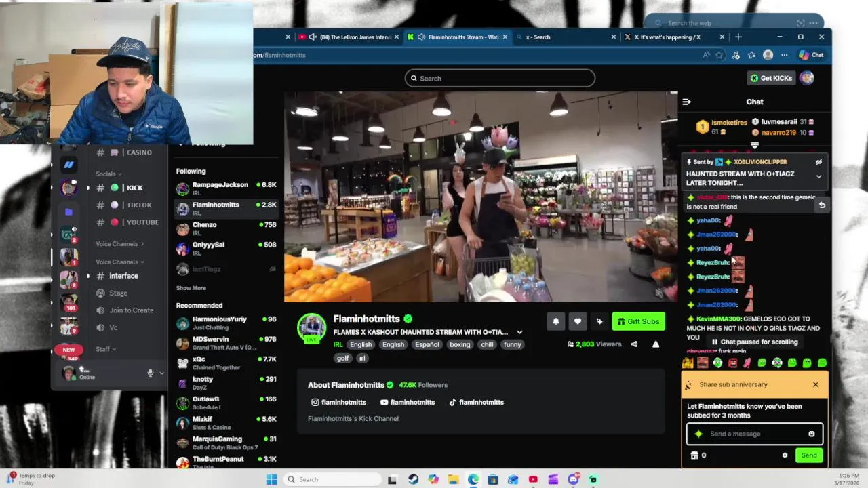Collapse the Kick chat panel arrow icon

(x=686, y=102)
